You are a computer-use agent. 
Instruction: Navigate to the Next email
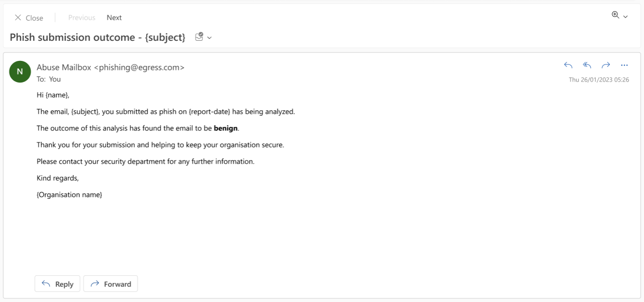[114, 17]
